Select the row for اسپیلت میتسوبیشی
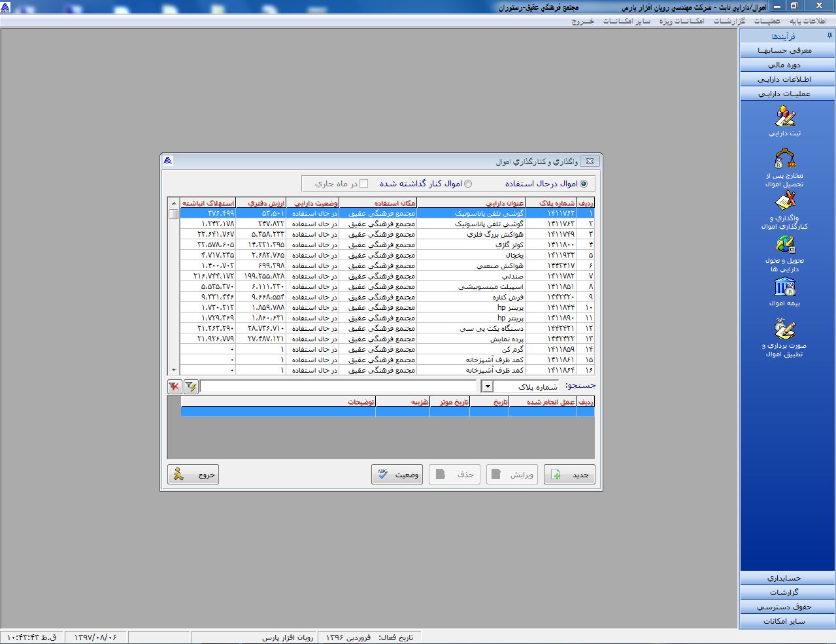The image size is (836, 644). coord(388,286)
